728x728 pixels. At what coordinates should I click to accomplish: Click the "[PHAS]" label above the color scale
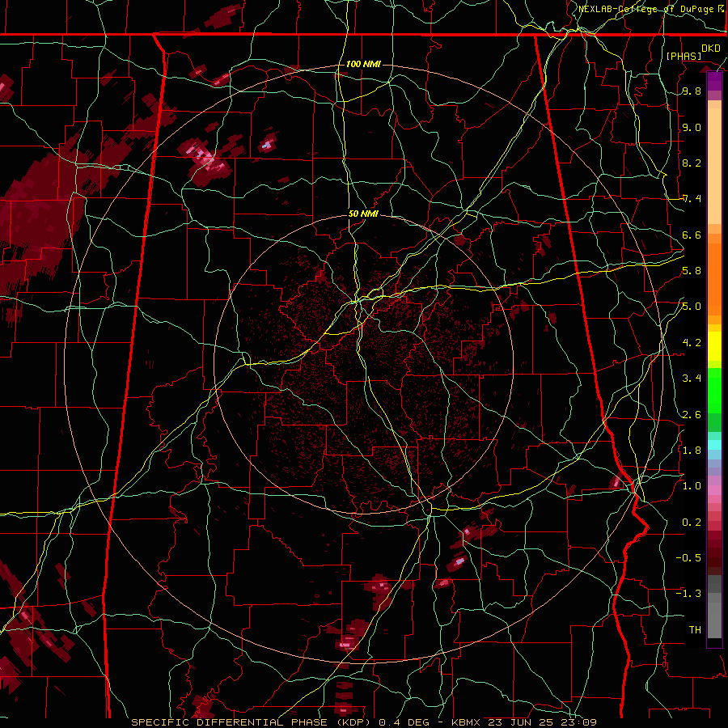pyautogui.click(x=684, y=56)
